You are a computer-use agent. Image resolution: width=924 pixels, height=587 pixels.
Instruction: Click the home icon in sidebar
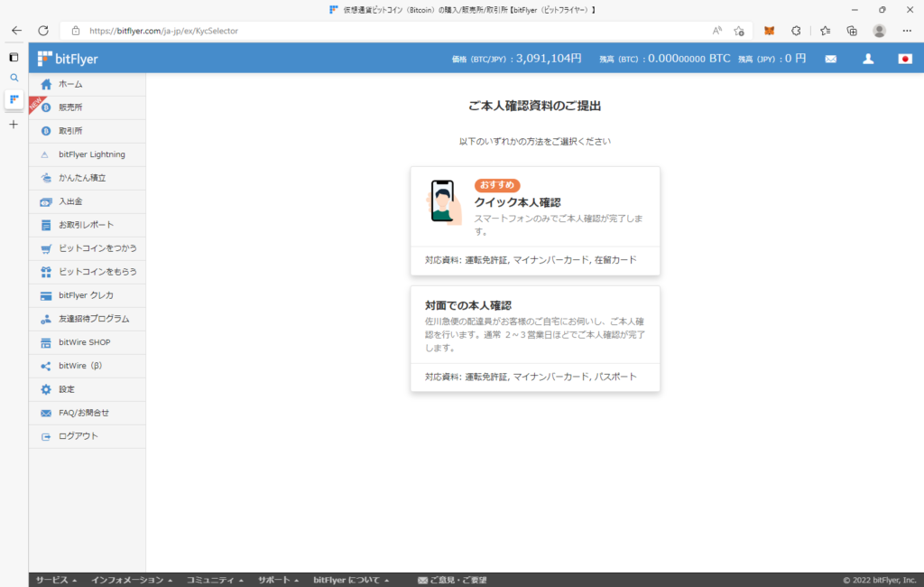[x=46, y=84]
